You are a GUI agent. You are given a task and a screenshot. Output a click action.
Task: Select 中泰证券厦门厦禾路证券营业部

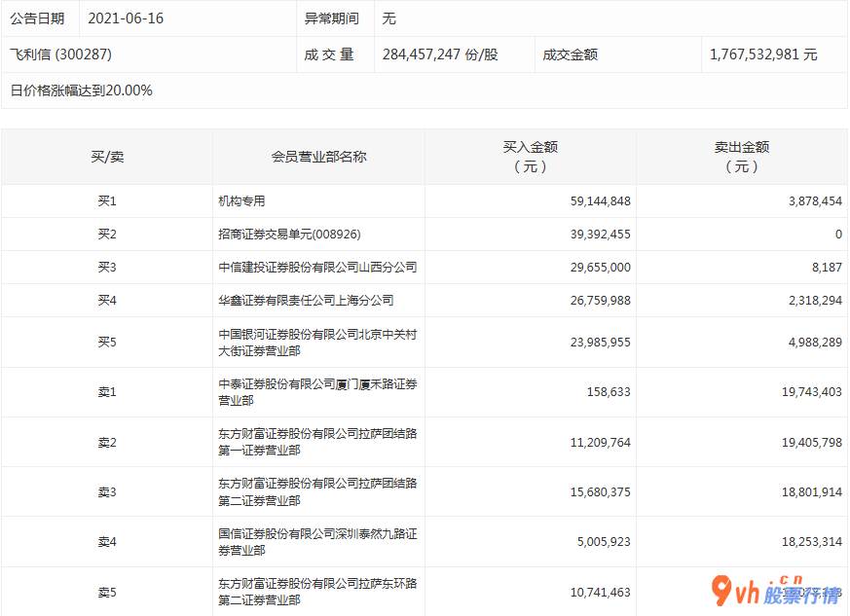click(x=317, y=392)
